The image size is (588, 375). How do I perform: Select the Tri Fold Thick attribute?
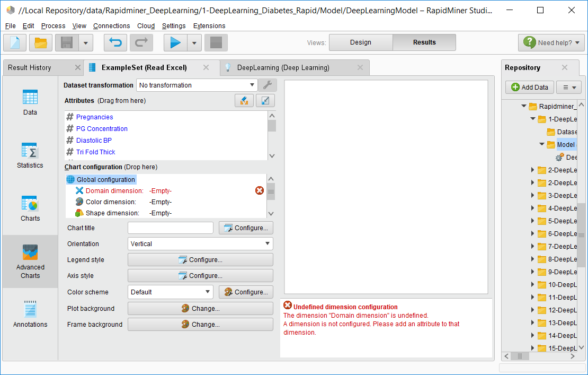96,152
